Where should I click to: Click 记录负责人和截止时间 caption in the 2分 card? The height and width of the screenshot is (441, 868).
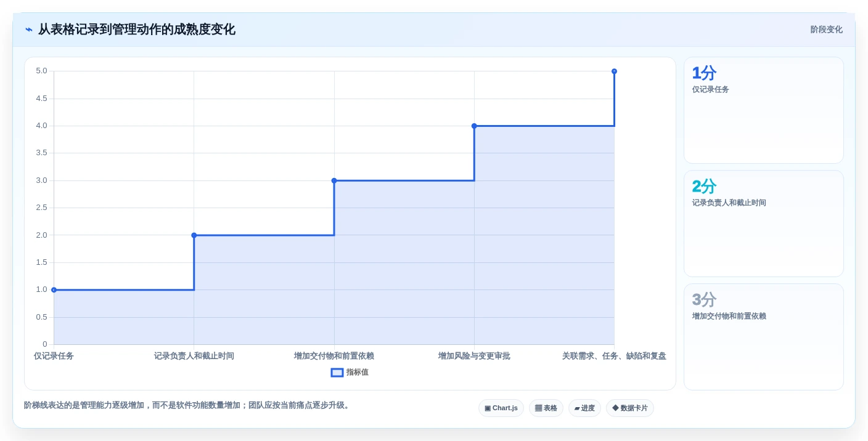[729, 203]
